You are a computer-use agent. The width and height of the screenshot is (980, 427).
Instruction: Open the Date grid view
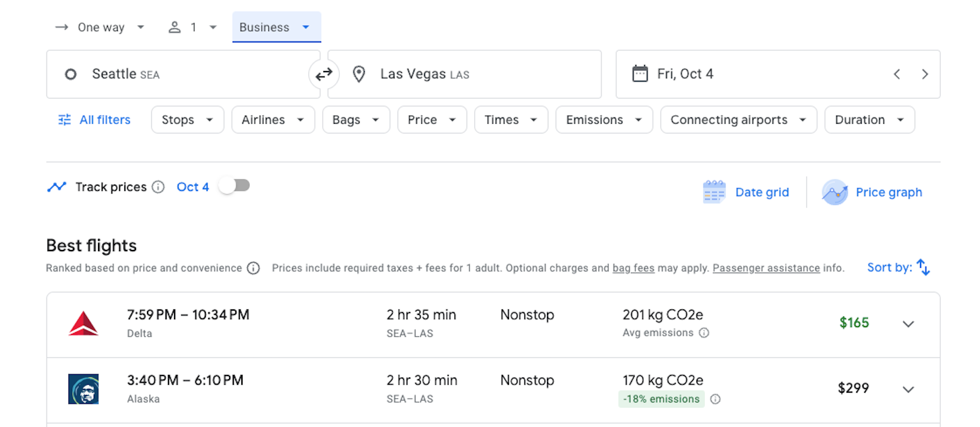click(x=746, y=192)
